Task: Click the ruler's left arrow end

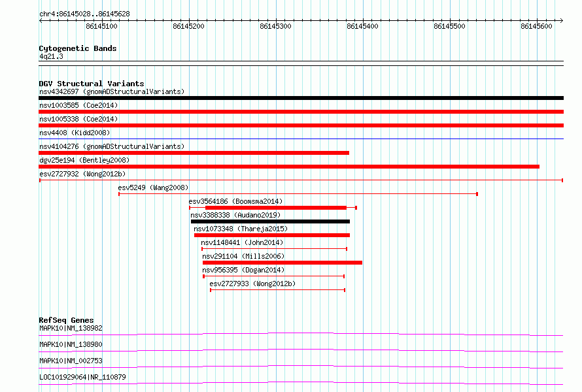Action: pos(41,21)
